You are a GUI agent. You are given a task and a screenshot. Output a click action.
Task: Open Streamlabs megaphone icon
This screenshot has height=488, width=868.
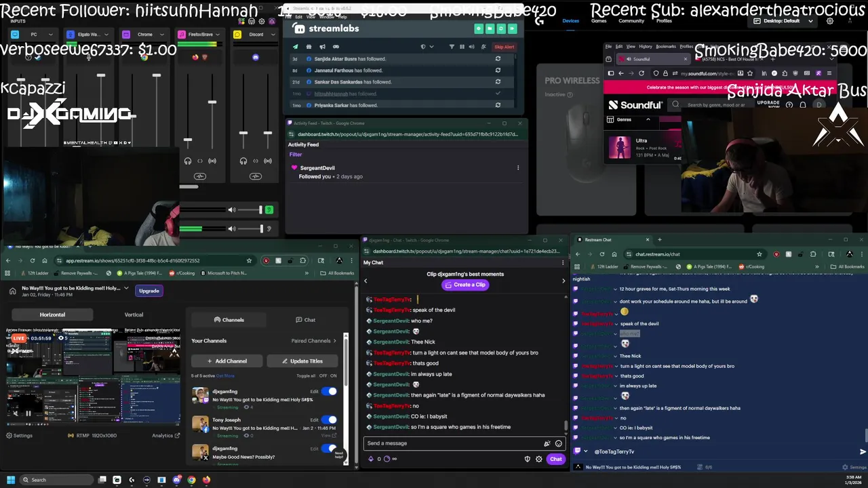tap(322, 47)
